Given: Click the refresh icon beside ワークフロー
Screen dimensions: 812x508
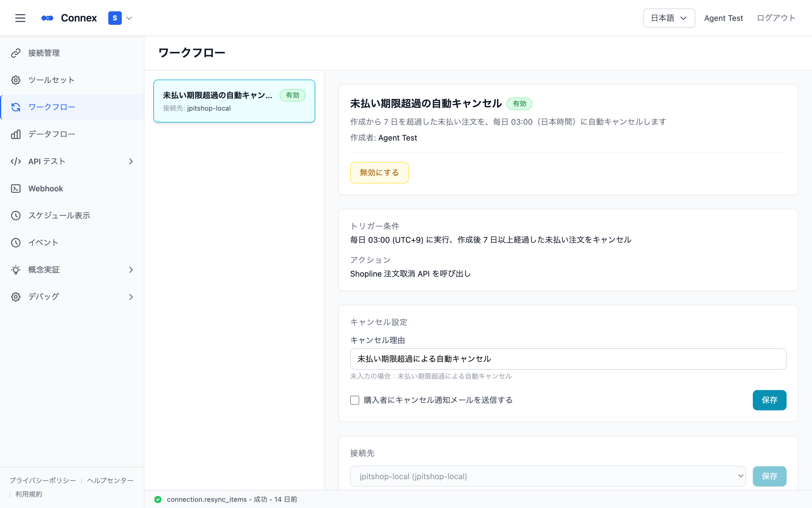Looking at the screenshot, I should [16, 107].
